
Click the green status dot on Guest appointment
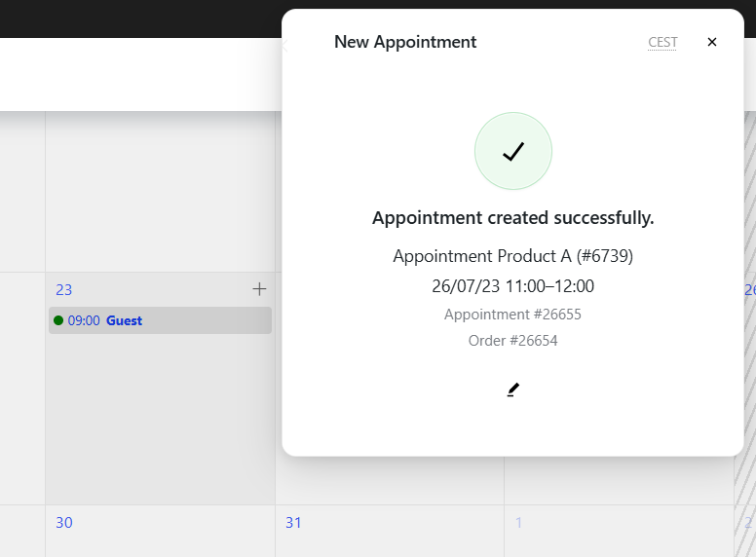(x=58, y=320)
